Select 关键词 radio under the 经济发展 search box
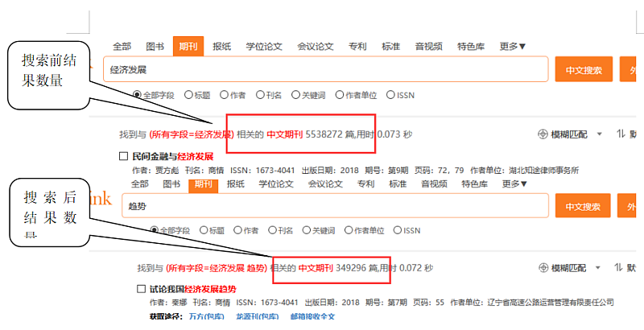 296,95
